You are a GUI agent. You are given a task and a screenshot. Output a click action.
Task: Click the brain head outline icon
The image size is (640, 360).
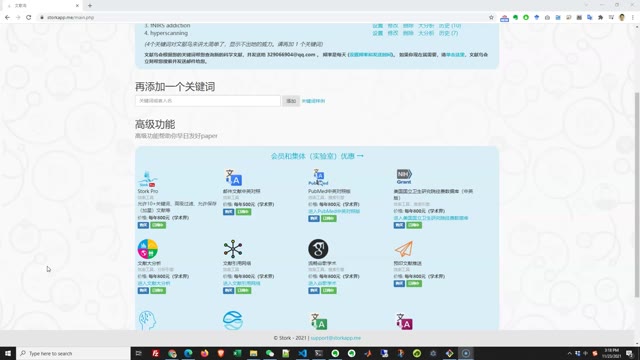tap(147, 320)
